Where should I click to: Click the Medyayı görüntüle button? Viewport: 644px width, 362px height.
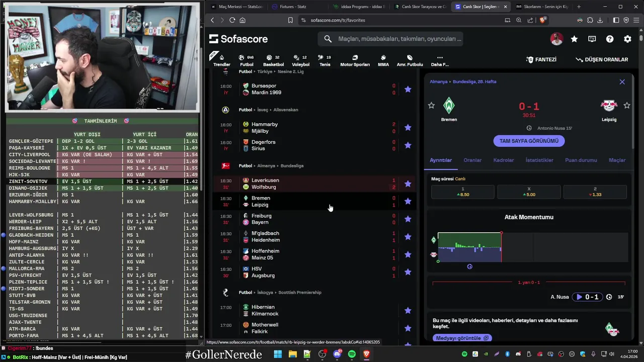462,338
